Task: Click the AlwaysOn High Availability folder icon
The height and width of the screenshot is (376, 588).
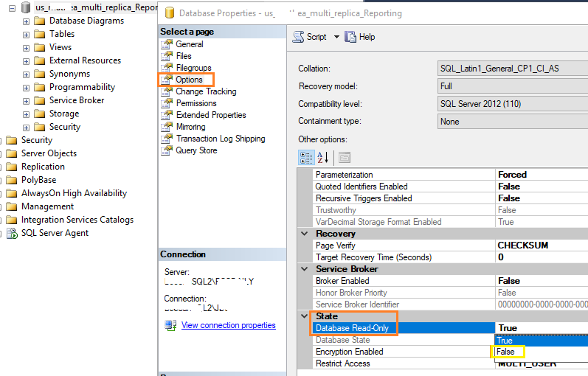Action: (x=12, y=193)
